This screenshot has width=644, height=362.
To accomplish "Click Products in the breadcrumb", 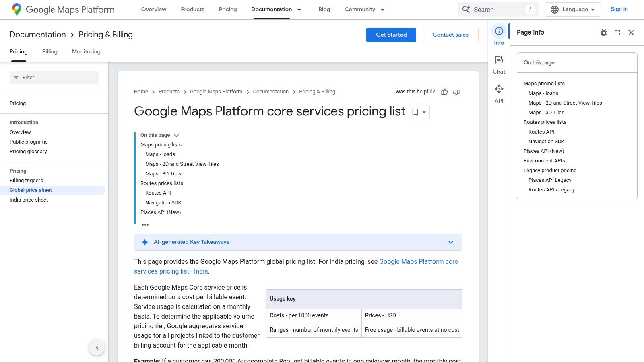I will pyautogui.click(x=169, y=92).
